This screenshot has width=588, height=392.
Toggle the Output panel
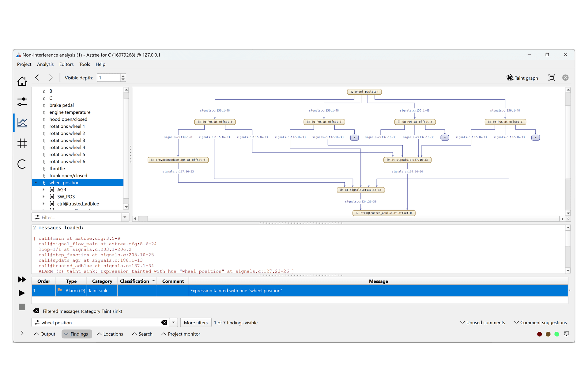(45, 334)
